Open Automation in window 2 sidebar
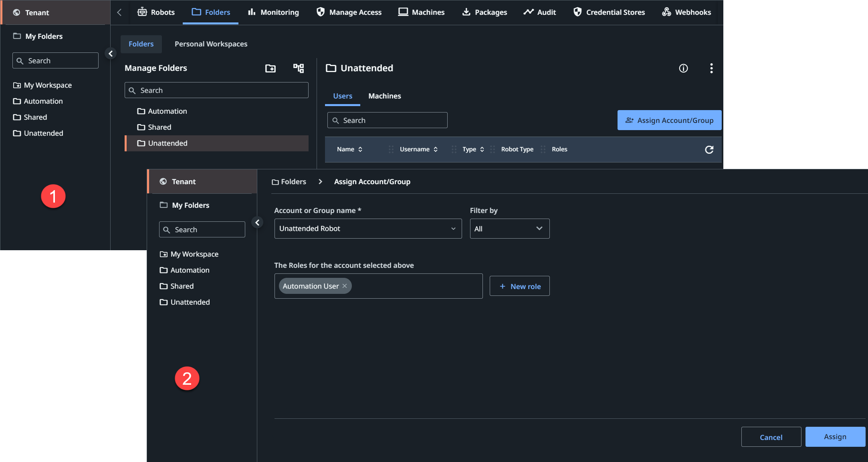The height and width of the screenshot is (462, 868). coord(184,270)
